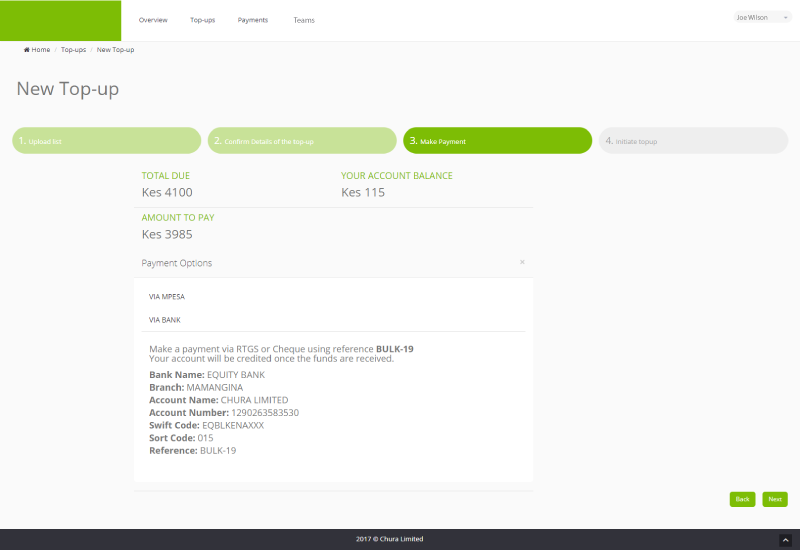800x550 pixels.
Task: Open the Joe Wilson user dropdown
Action: tap(762, 18)
